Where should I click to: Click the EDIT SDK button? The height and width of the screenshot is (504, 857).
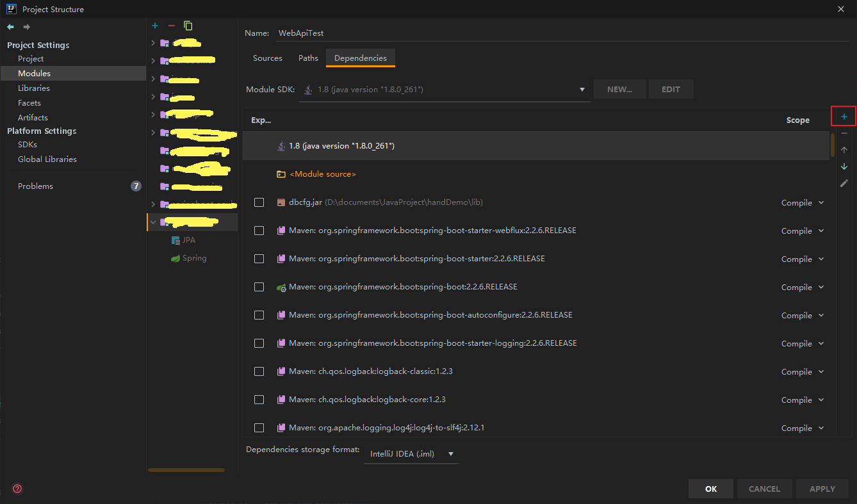tap(671, 90)
